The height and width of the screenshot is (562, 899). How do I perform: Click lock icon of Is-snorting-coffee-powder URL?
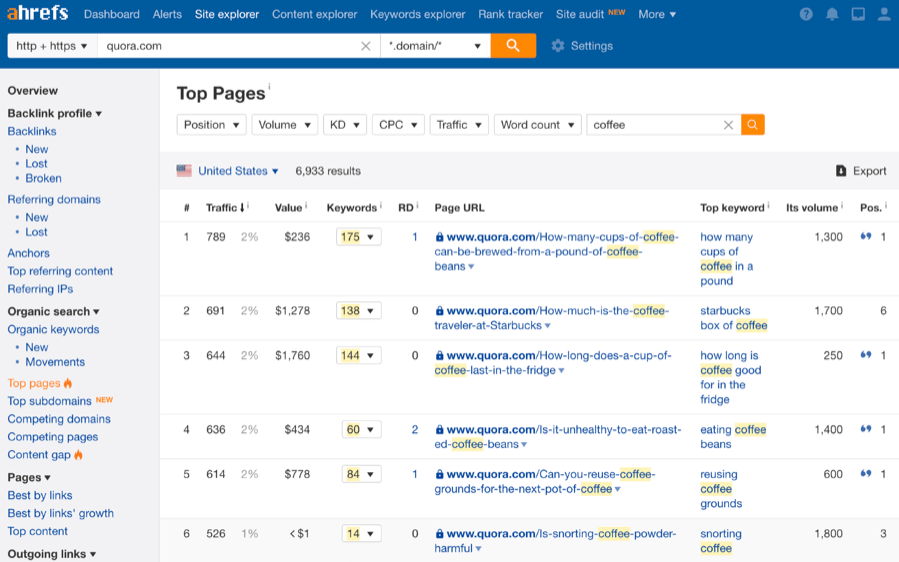(439, 534)
